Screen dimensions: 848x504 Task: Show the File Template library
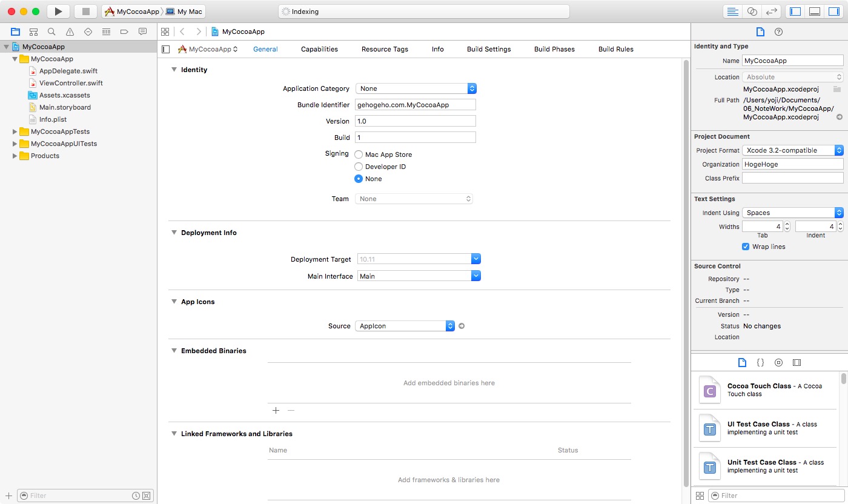742,362
